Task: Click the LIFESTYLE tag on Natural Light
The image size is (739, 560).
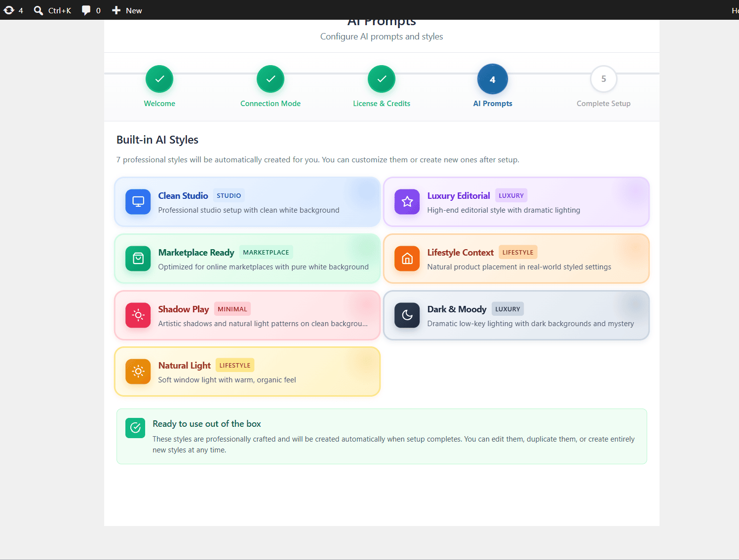Action: (x=235, y=365)
